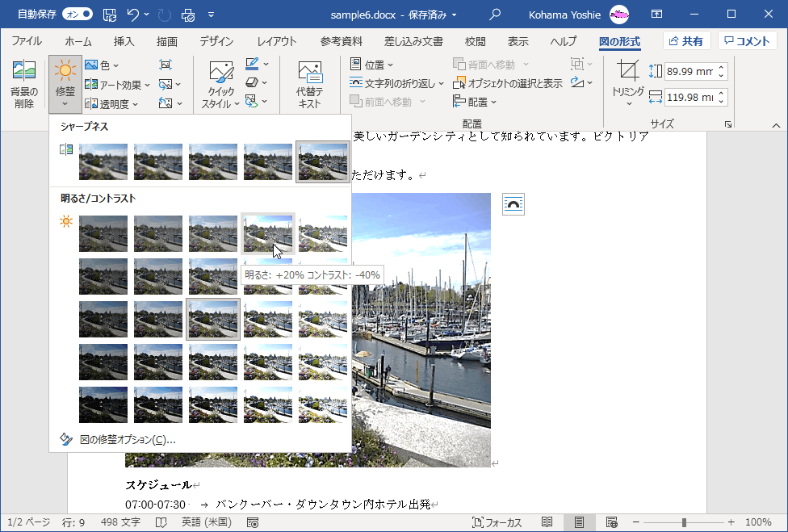Switch to Read Mode view icon
The width and height of the screenshot is (788, 532).
[x=547, y=522]
